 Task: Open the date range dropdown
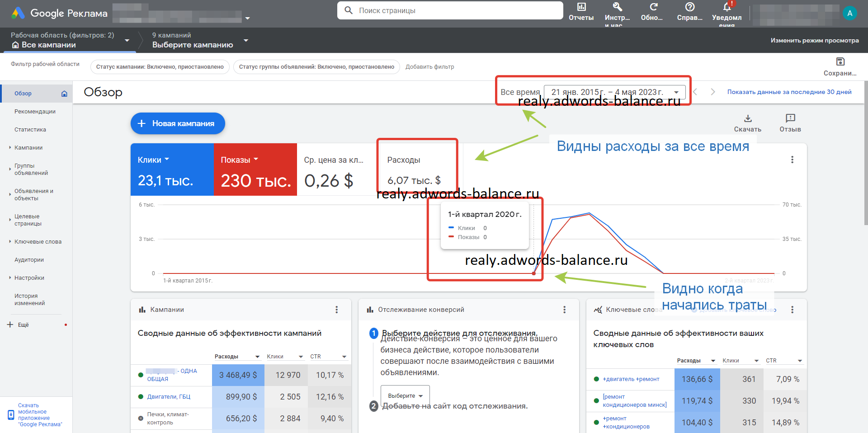pos(614,92)
